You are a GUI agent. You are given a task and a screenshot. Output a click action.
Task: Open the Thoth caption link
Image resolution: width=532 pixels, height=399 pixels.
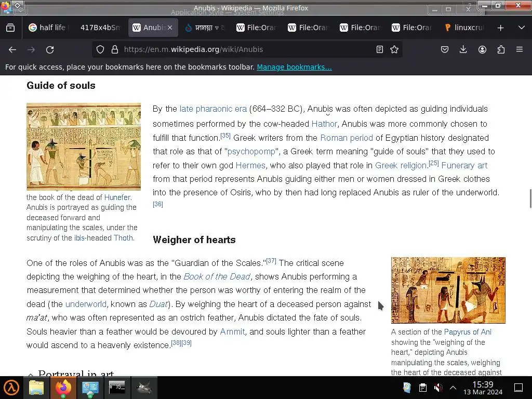click(x=123, y=238)
